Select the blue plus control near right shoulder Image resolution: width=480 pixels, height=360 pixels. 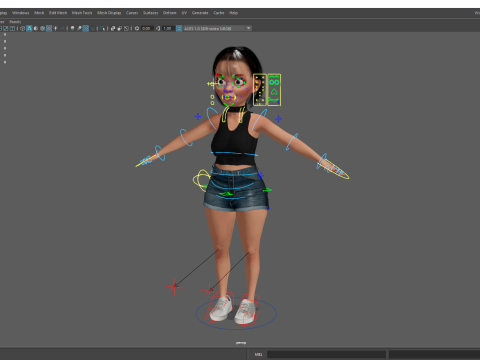[x=198, y=116]
